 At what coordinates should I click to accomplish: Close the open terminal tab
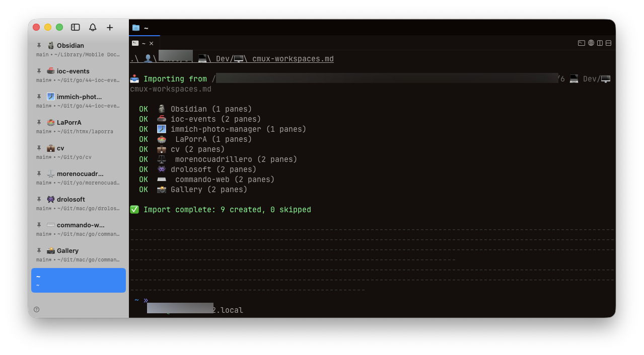(x=151, y=43)
